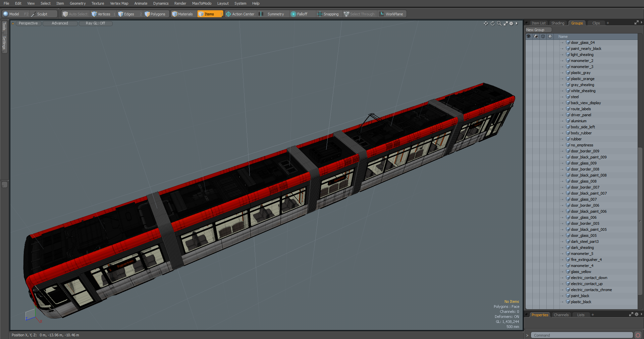Click into the Command input field
The width and height of the screenshot is (644, 339).
pos(581,335)
